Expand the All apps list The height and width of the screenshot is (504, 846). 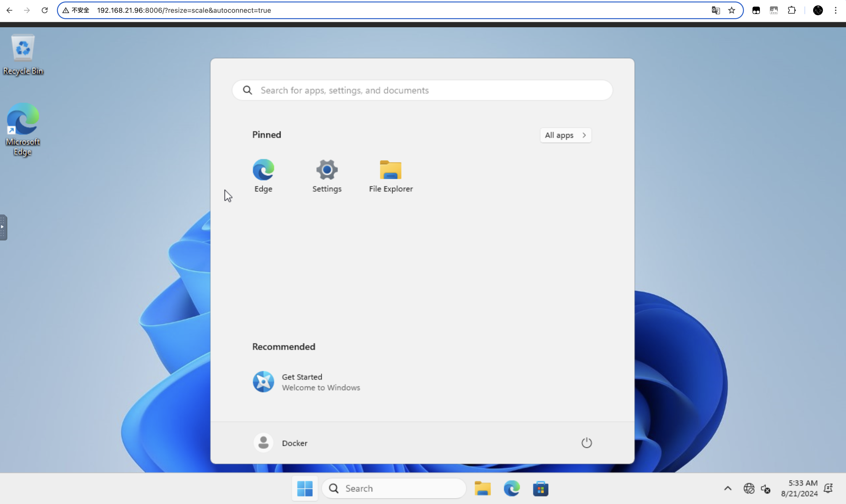(x=566, y=135)
